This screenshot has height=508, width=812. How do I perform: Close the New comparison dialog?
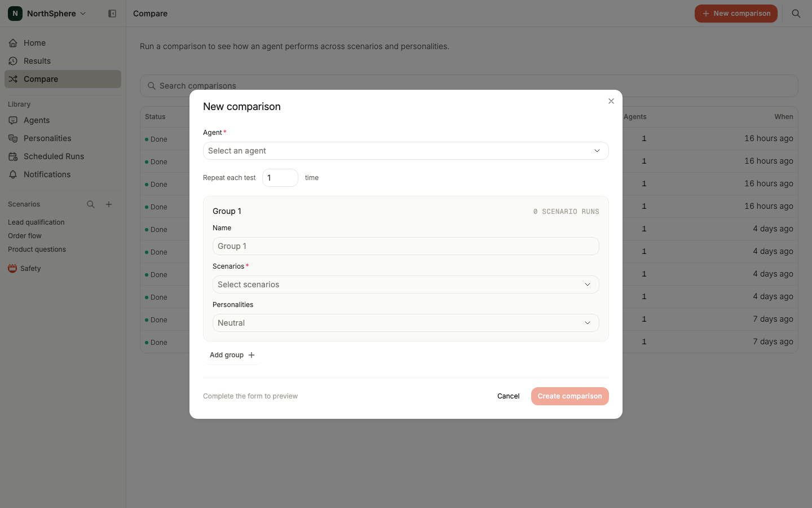coord(611,101)
